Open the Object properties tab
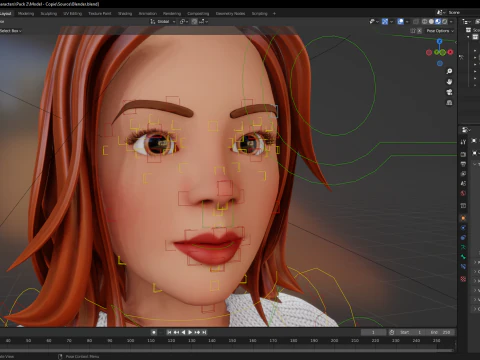 (463, 218)
